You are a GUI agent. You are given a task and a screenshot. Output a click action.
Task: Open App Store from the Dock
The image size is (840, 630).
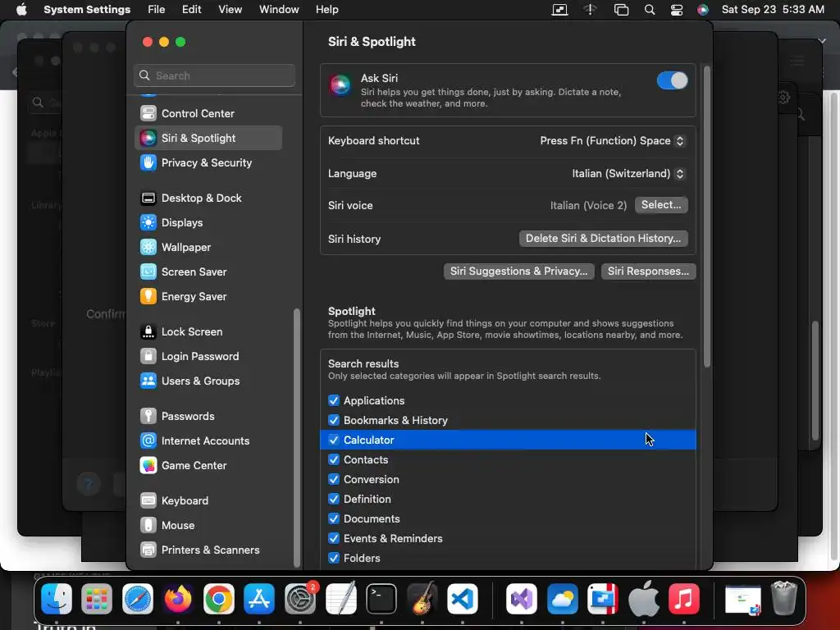tap(259, 598)
